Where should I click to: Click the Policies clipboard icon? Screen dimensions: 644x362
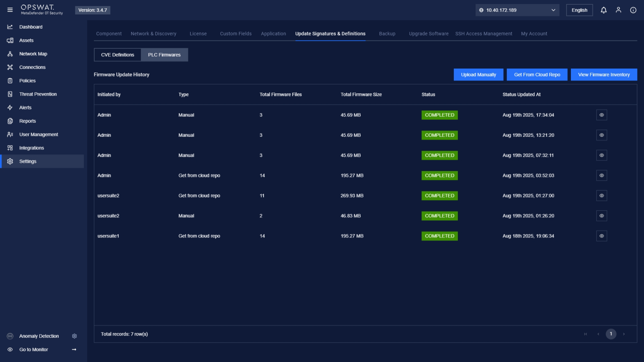click(x=10, y=81)
